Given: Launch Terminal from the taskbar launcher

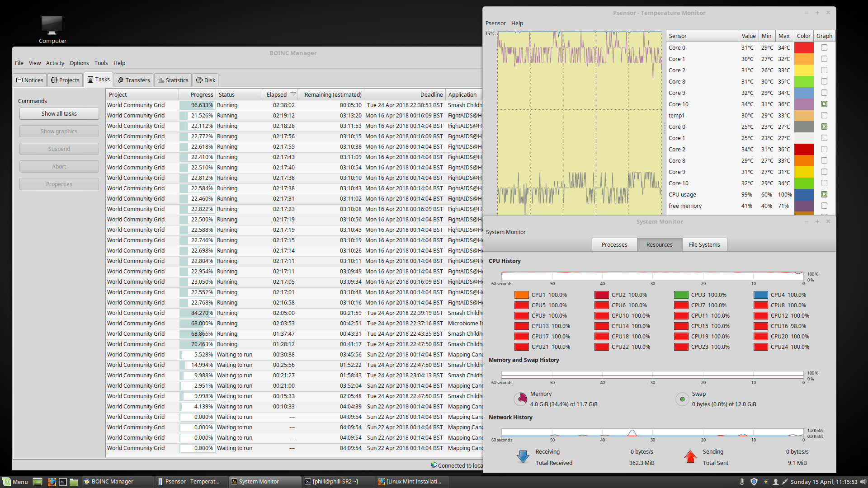Looking at the screenshot, I should (63, 482).
